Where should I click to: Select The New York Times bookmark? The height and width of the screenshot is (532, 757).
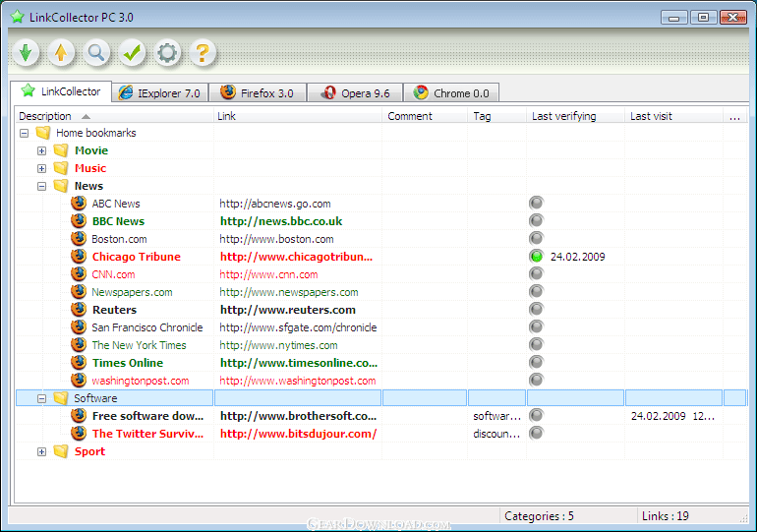(139, 345)
